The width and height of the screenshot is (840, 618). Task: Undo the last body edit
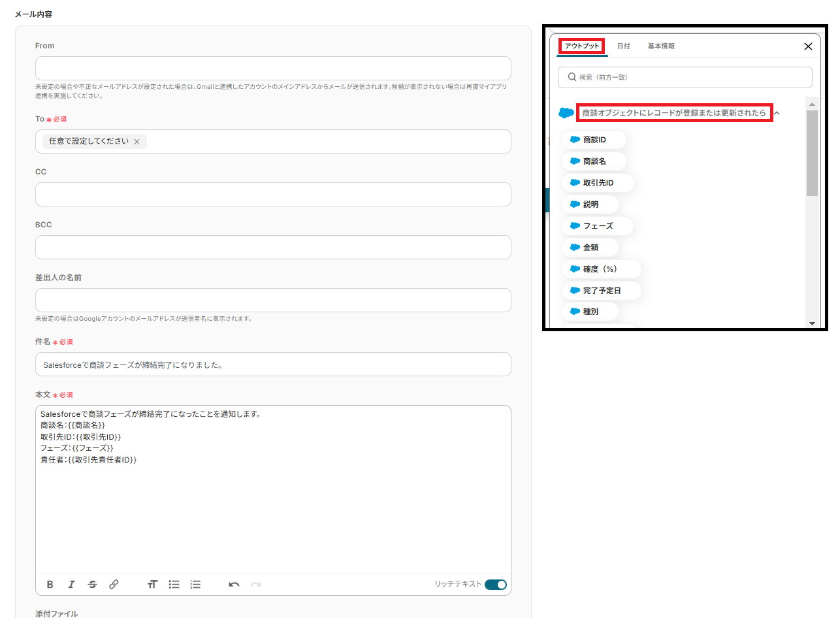click(x=234, y=585)
